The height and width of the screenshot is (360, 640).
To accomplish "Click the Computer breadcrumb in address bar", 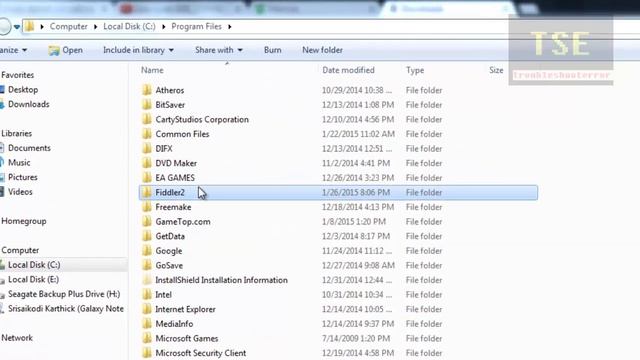I will (x=69, y=27).
